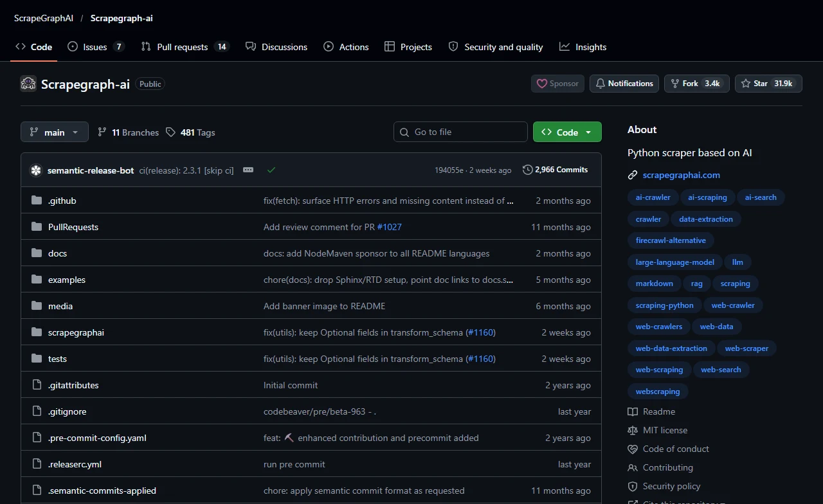This screenshot has height=504, width=823.
Task: Go to the Actions tab
Action: (346, 47)
